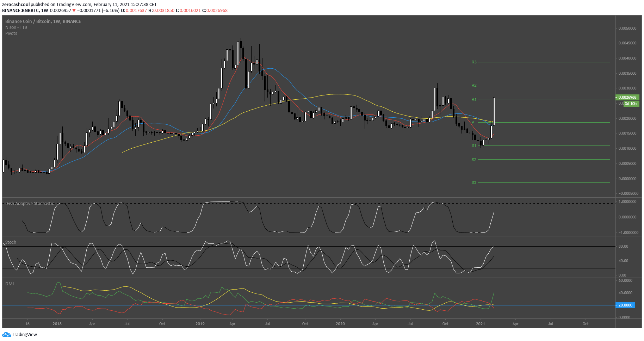This screenshot has width=644, height=341.
Task: Click the P pivot level label
Action: click(473, 122)
